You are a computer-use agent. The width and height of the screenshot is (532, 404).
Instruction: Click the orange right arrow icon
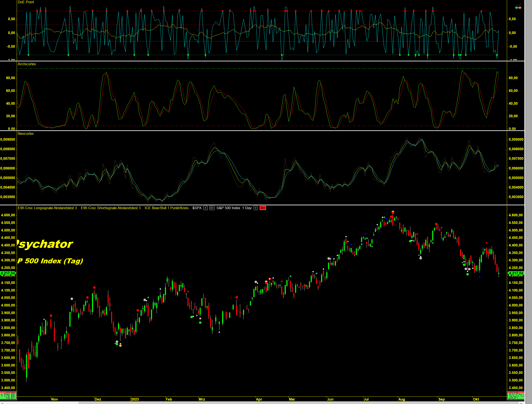tap(520, 8)
